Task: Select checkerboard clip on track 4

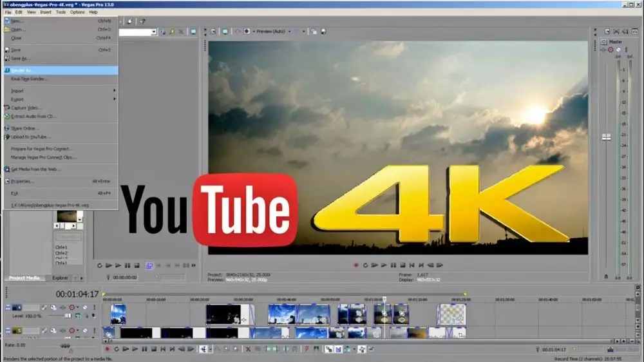Action: click(451, 314)
